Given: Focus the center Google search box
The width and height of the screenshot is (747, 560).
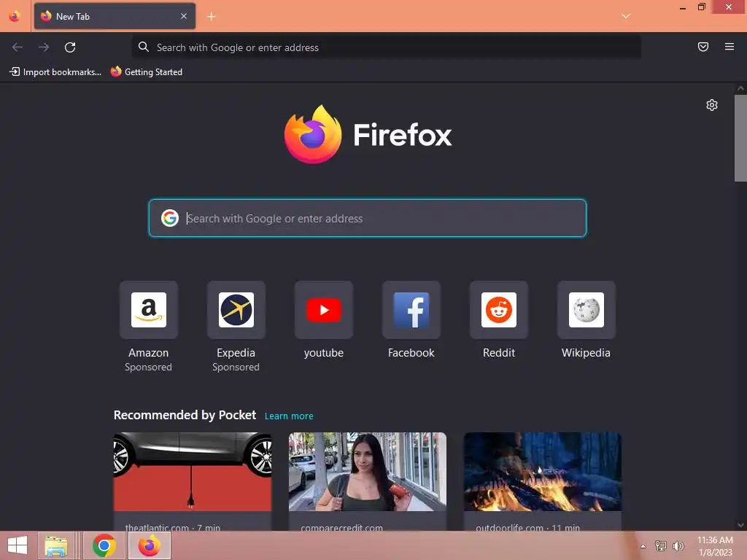Looking at the screenshot, I should tap(368, 218).
